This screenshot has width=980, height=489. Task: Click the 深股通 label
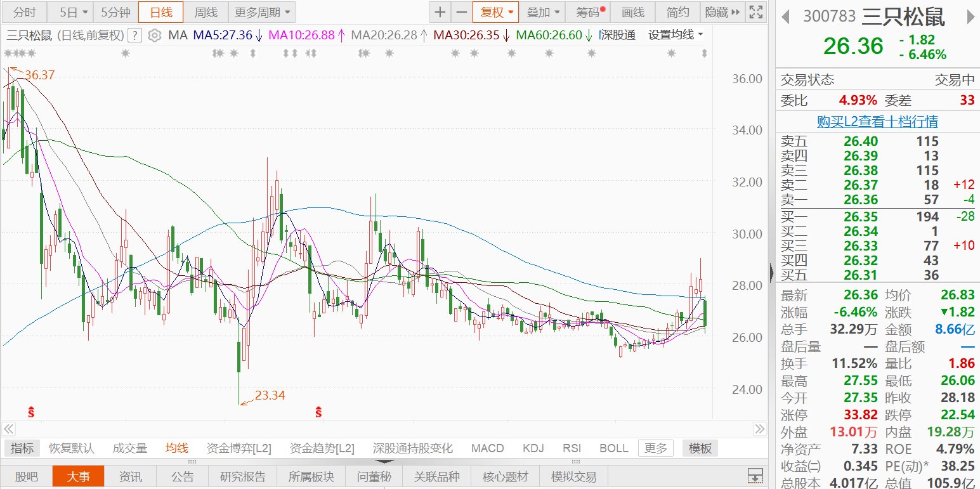point(618,36)
